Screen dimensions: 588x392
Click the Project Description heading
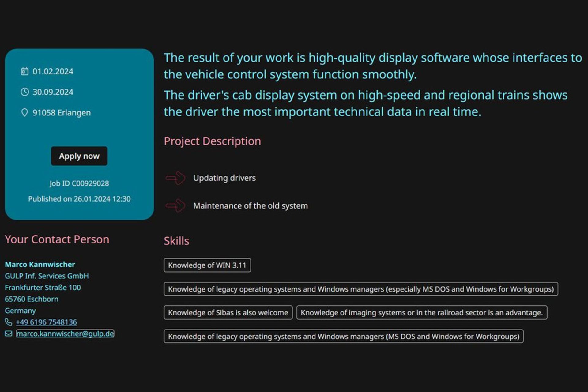(212, 141)
